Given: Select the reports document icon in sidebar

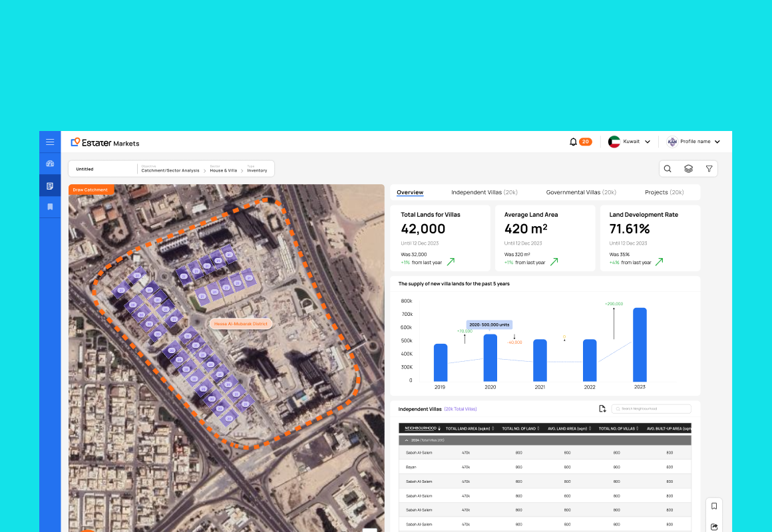Looking at the screenshot, I should coord(50,186).
